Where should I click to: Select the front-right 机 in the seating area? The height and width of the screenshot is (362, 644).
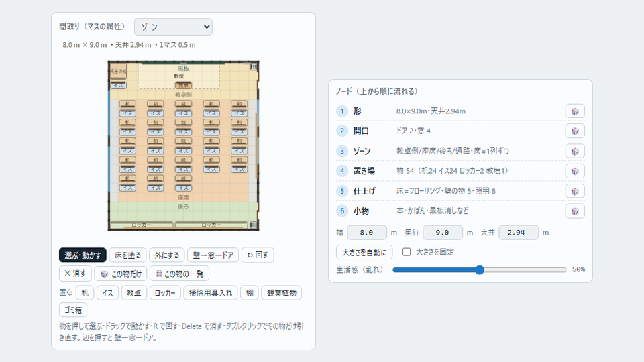click(239, 104)
